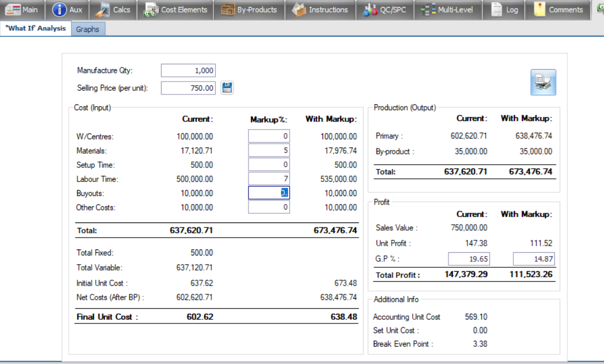
Task: Switch to the Graphs sub-tab
Action: tap(88, 29)
